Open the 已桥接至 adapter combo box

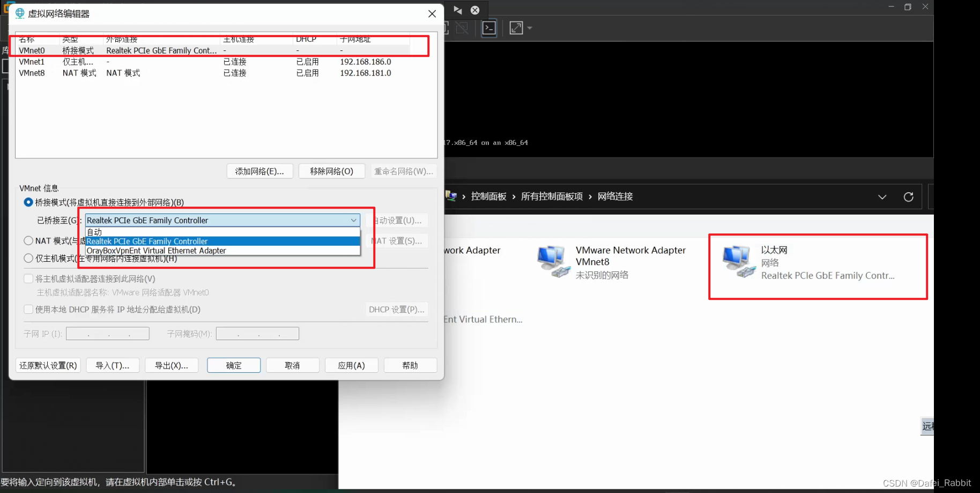(x=222, y=220)
